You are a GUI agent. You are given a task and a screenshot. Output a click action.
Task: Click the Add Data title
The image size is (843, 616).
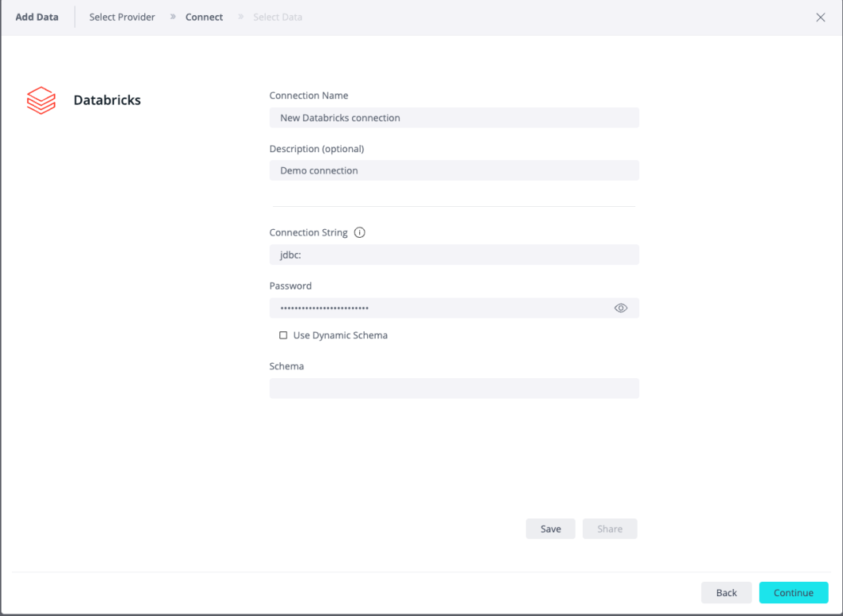[x=36, y=17]
